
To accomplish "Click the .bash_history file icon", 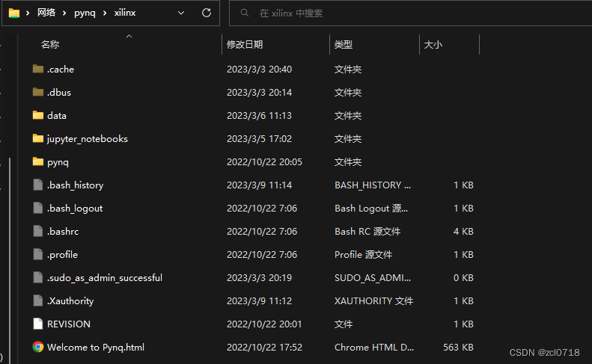I will pyautogui.click(x=37, y=185).
